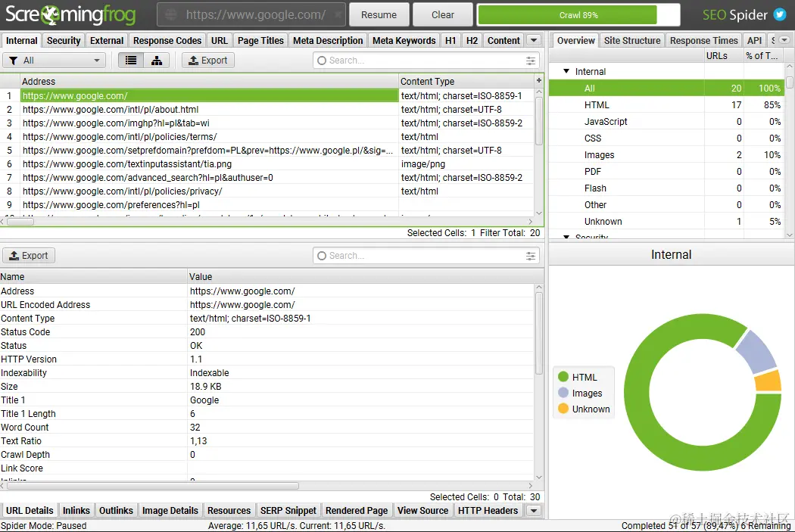
Task: Open the HTTP Headers tab
Action: (488, 510)
